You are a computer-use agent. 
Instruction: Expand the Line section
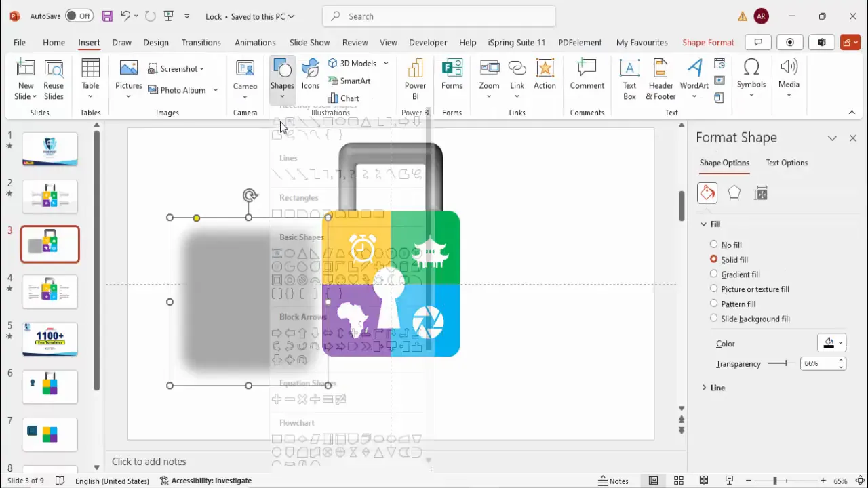tap(704, 388)
